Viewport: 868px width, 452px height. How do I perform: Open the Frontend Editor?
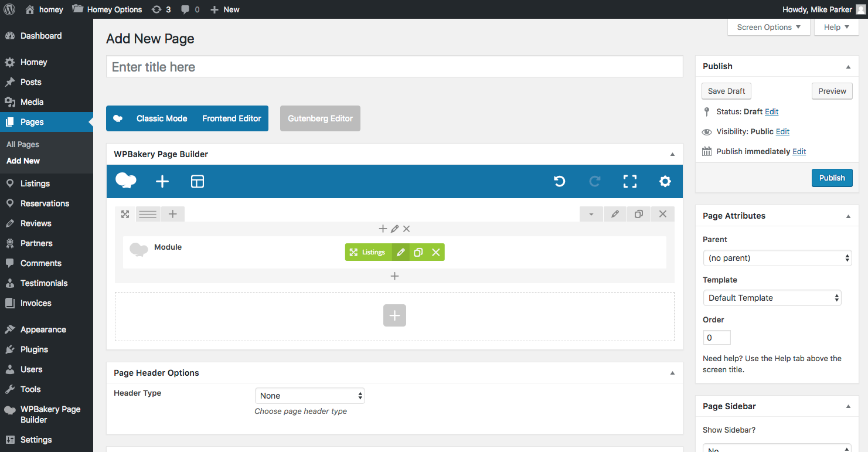(232, 118)
